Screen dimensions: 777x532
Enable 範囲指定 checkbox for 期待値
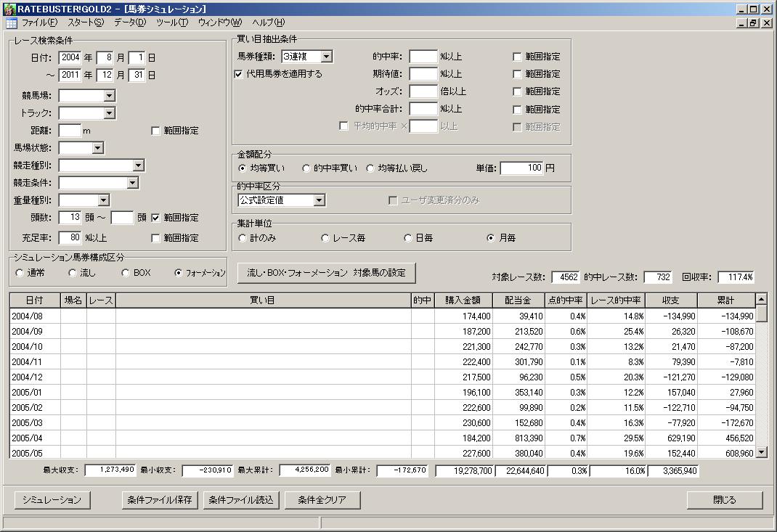pyautogui.click(x=517, y=74)
